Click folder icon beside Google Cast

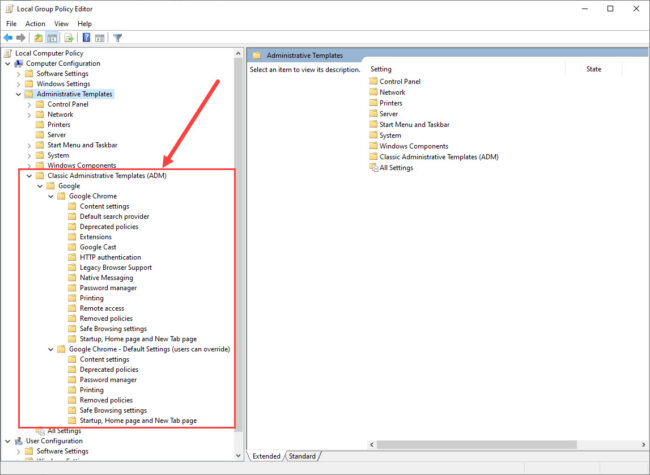(72, 247)
